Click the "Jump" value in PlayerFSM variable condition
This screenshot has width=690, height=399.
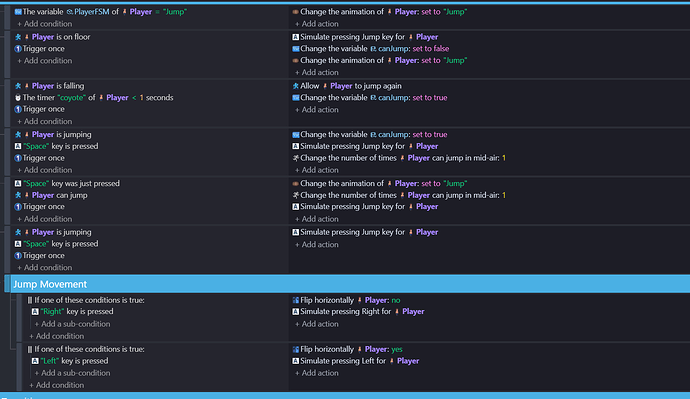point(175,12)
